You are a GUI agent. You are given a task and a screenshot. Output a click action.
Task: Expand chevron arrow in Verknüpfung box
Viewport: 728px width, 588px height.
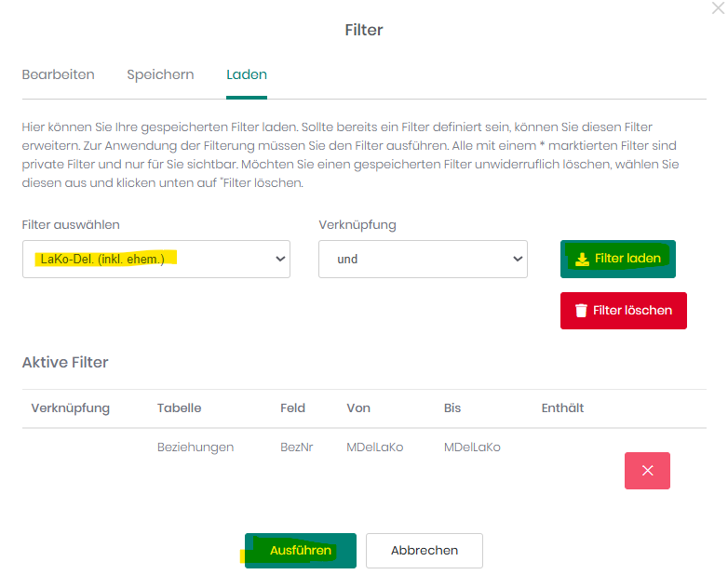pos(518,259)
